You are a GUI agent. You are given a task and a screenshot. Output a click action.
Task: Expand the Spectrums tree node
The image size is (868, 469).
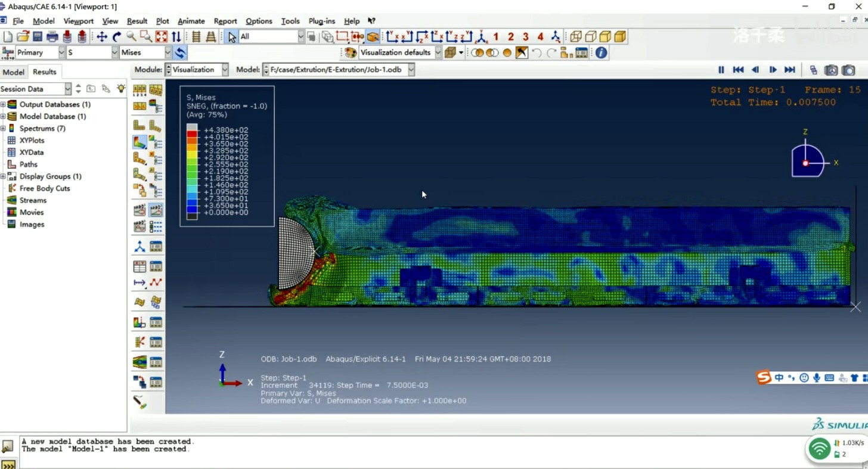3,128
